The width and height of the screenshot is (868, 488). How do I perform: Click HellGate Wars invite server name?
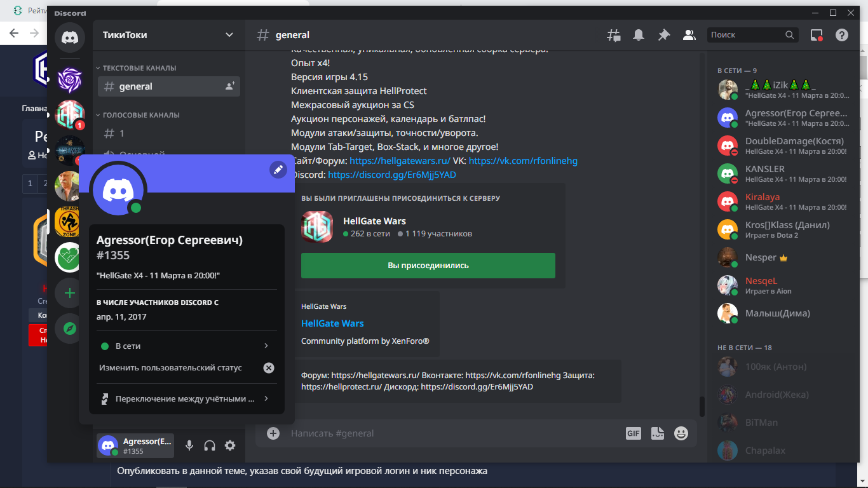(374, 221)
